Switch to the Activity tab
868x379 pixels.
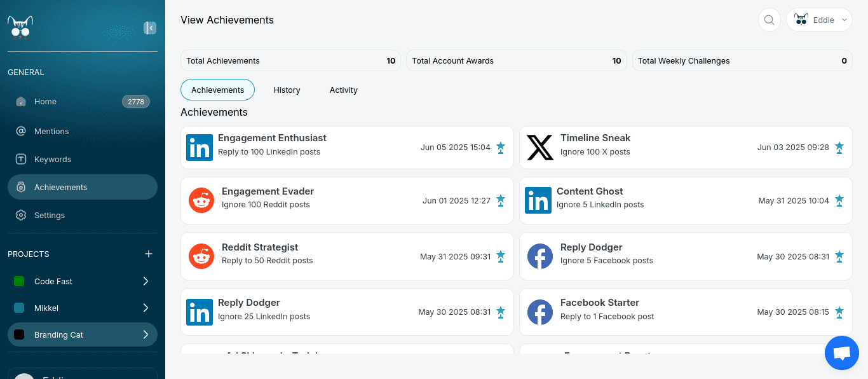click(343, 90)
